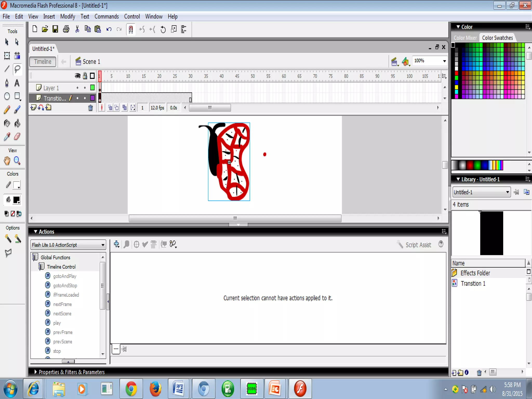Open the Modify menu
This screenshot has width=532, height=399.
pyautogui.click(x=68, y=17)
